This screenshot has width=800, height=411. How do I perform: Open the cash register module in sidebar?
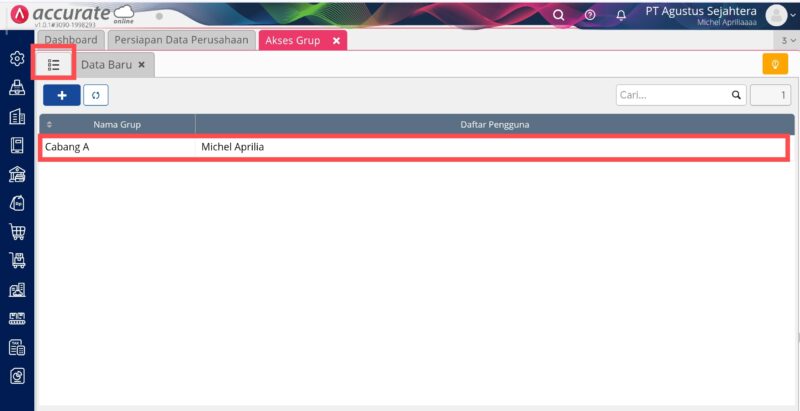17,88
